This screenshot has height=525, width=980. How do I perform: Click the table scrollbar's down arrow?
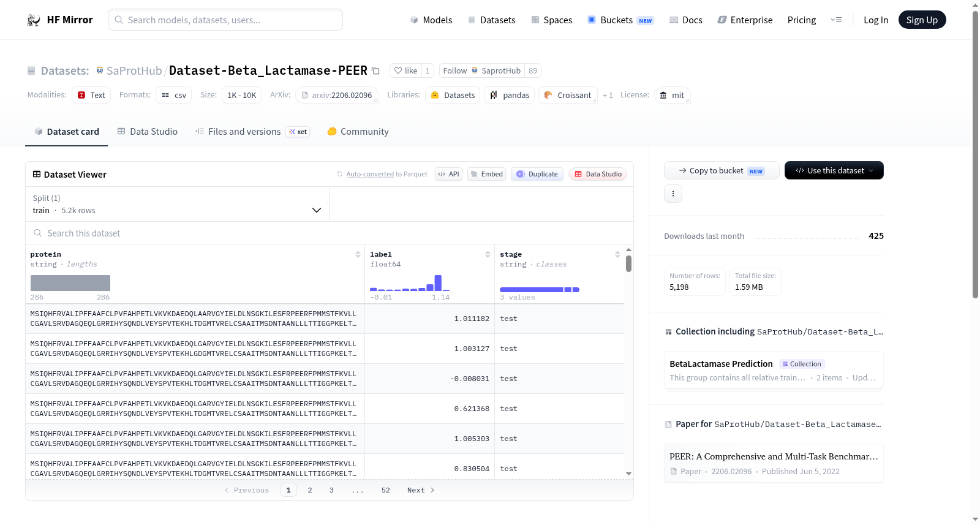coord(628,474)
